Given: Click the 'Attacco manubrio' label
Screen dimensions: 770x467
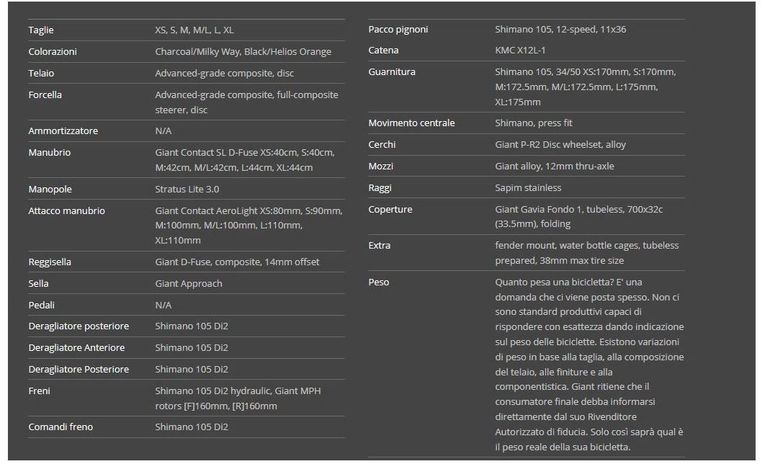Looking at the screenshot, I should (66, 211).
